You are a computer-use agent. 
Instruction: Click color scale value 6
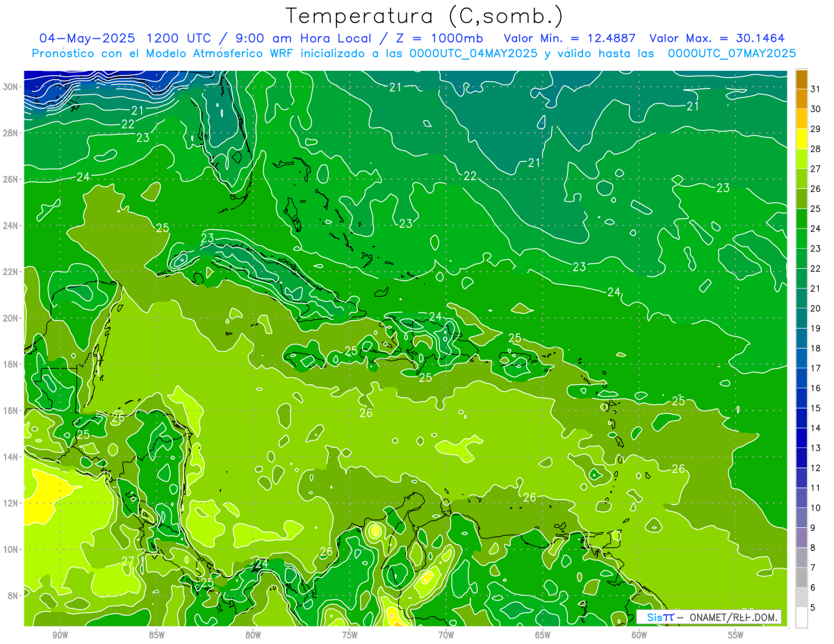pos(813,588)
